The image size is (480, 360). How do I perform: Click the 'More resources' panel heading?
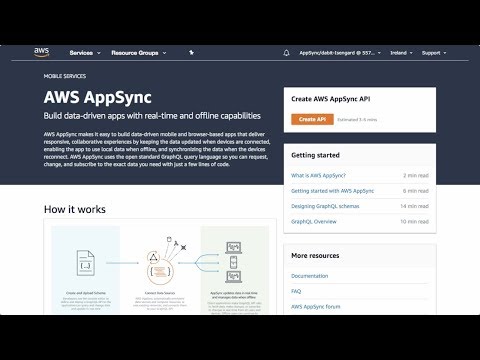click(315, 256)
